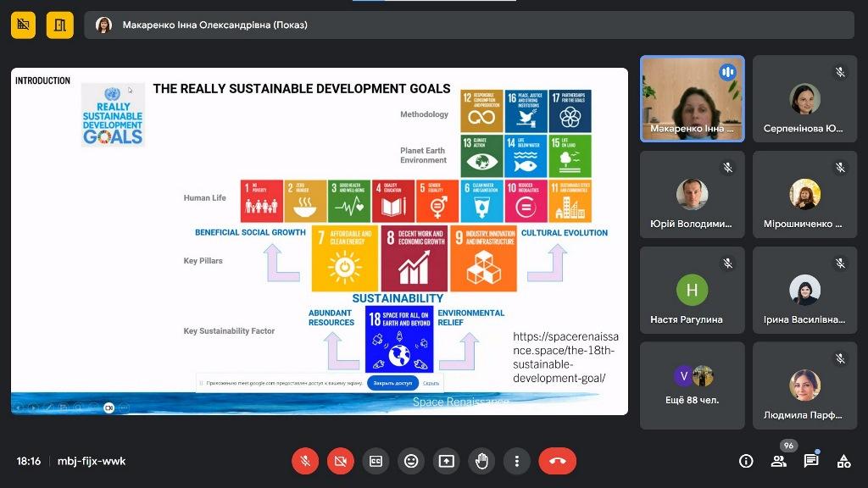This screenshot has width=868, height=488.
Task: Click Макаренко Інна's video tile
Action: click(x=693, y=98)
